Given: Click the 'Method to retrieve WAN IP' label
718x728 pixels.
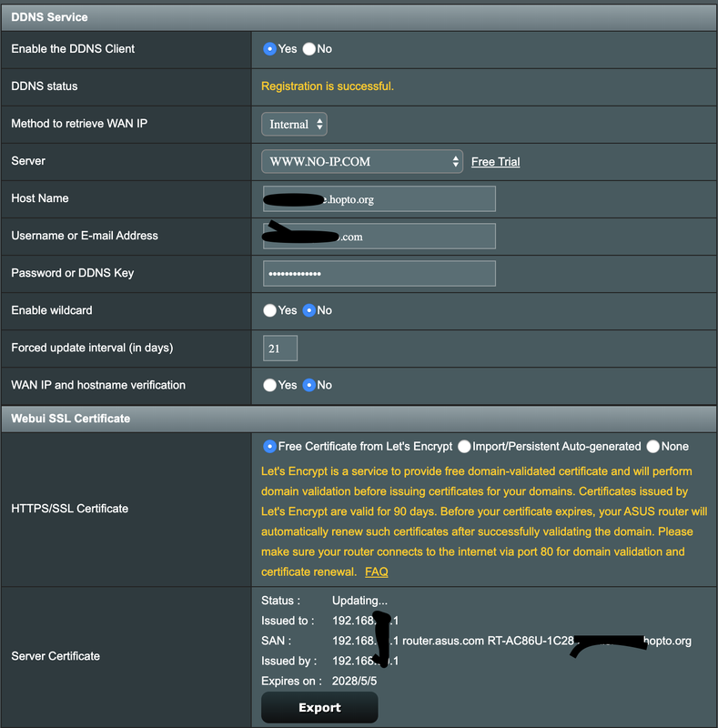Looking at the screenshot, I should 79,124.
